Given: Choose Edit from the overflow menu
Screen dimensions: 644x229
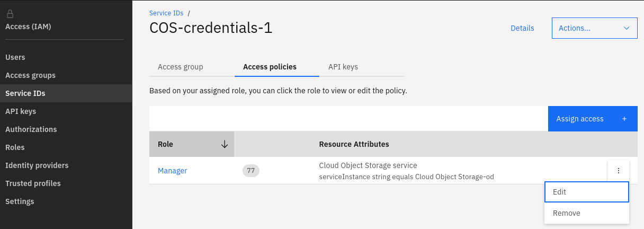Looking at the screenshot, I should 586,192.
